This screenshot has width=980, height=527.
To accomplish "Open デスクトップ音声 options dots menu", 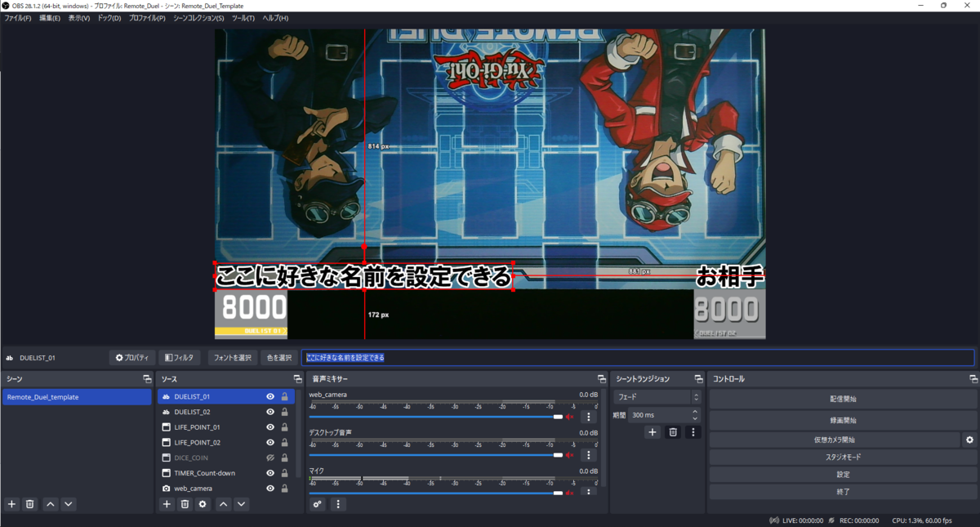I will (x=588, y=454).
